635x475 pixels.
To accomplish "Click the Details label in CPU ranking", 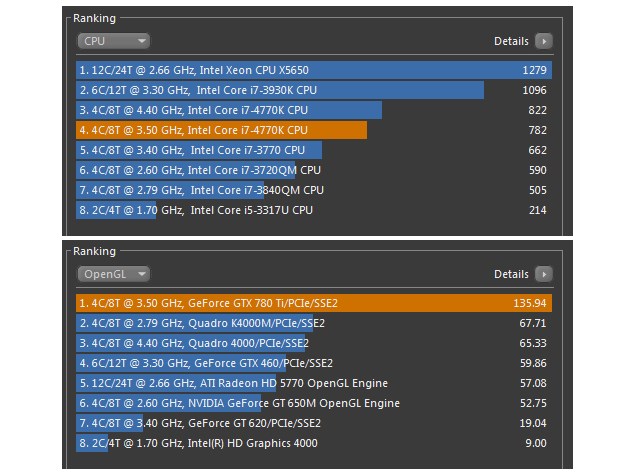I will pyautogui.click(x=511, y=41).
